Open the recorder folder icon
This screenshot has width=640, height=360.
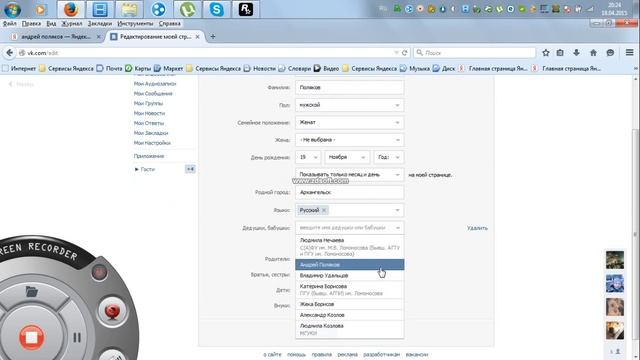click(x=31, y=291)
